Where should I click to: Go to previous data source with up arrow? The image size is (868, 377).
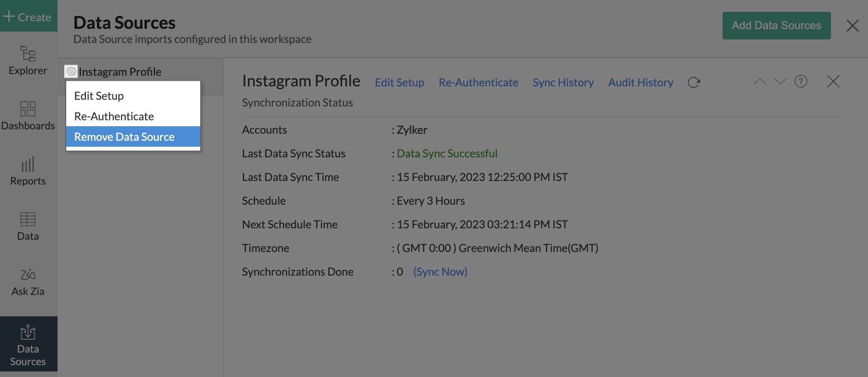760,82
